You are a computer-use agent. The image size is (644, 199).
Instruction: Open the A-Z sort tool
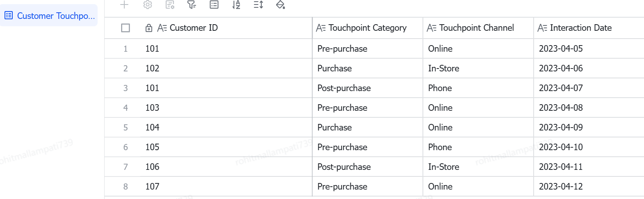[x=236, y=5]
